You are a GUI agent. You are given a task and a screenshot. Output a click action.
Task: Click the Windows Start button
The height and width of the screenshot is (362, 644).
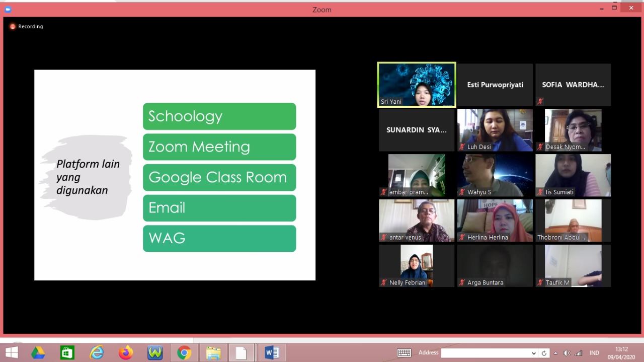click(11, 352)
